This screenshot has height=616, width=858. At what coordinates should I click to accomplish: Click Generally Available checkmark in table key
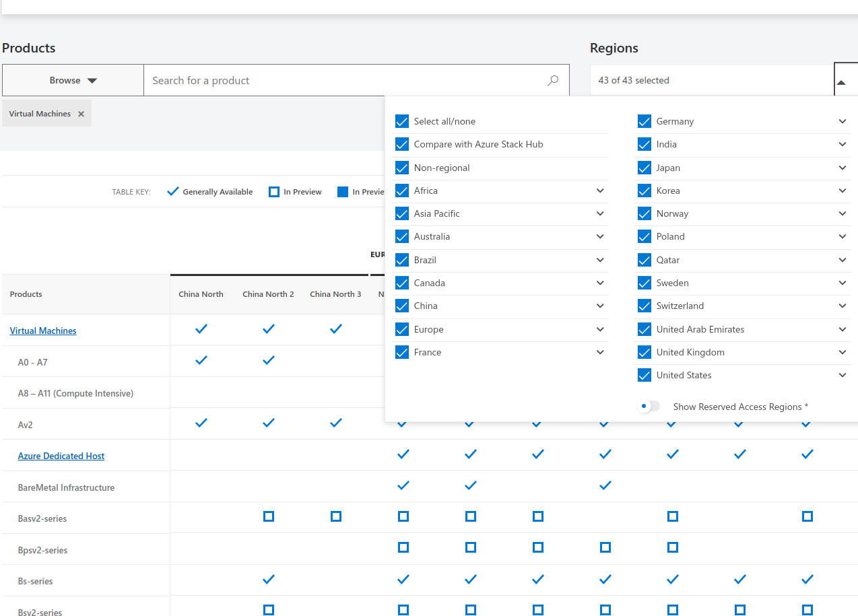172,191
